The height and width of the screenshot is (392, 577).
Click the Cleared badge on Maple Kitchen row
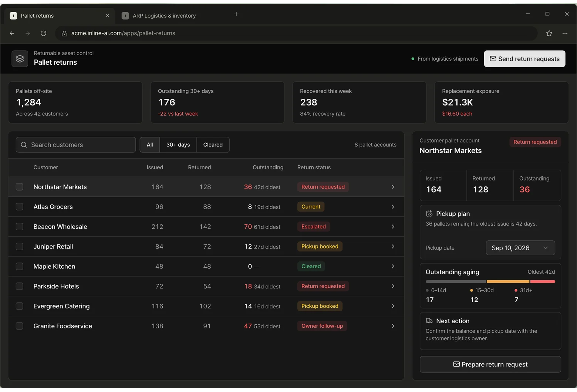point(311,266)
